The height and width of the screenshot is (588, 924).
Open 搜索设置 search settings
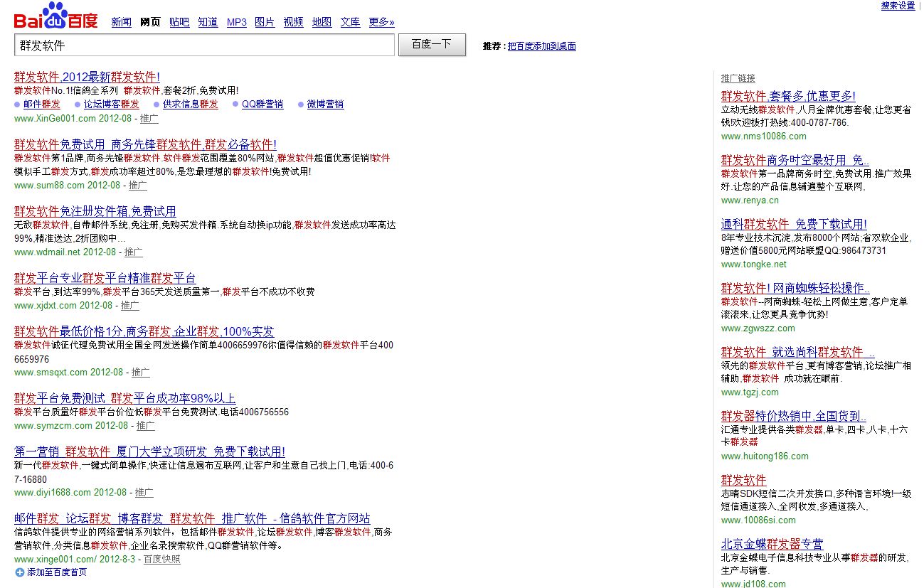[897, 5]
